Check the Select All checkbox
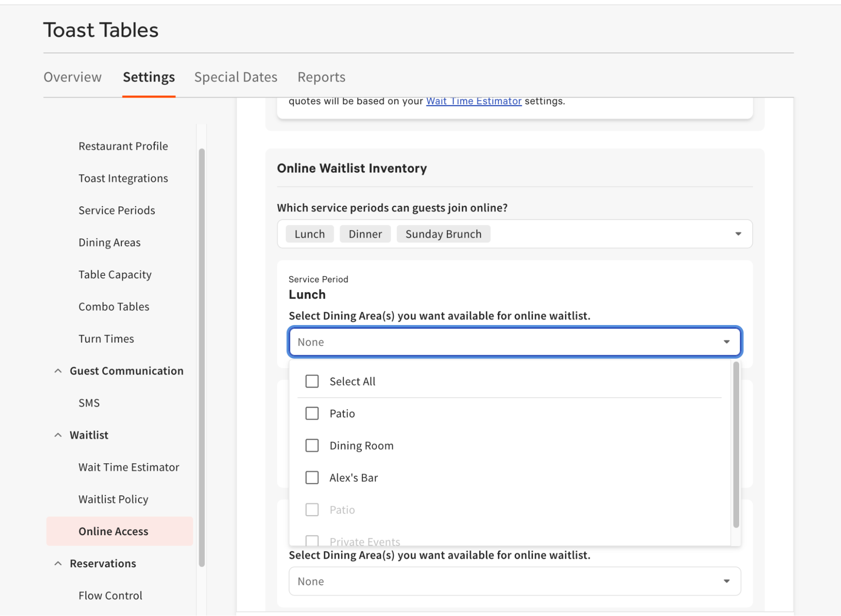The height and width of the screenshot is (616, 841). pyautogui.click(x=312, y=381)
